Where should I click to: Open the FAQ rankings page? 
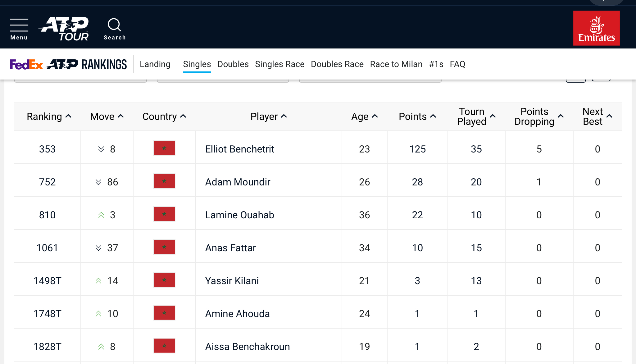point(457,64)
